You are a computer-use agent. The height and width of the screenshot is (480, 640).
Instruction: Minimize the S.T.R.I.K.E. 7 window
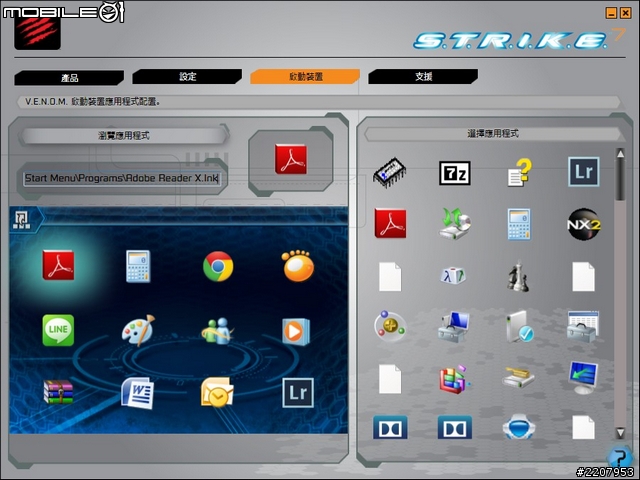[x=611, y=13]
